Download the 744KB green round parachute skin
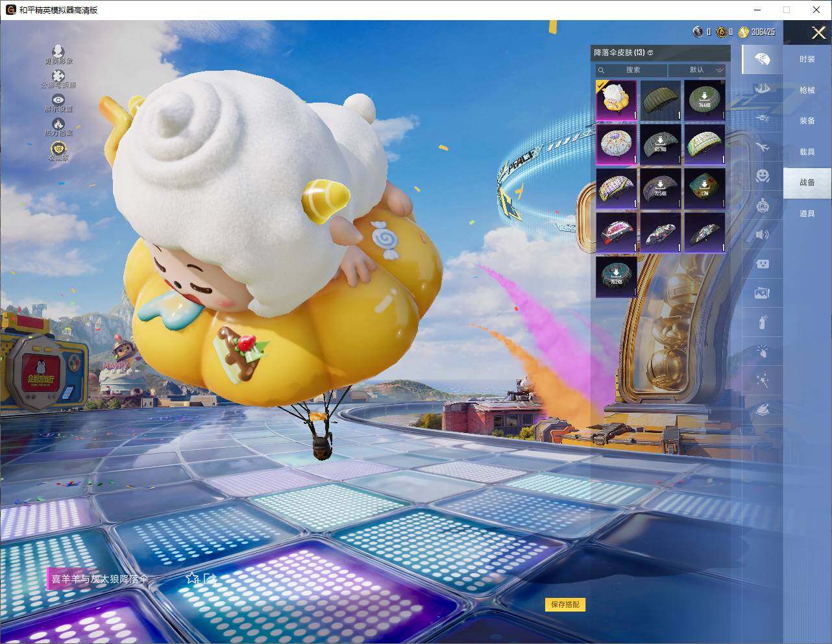The image size is (832, 644). (x=705, y=100)
